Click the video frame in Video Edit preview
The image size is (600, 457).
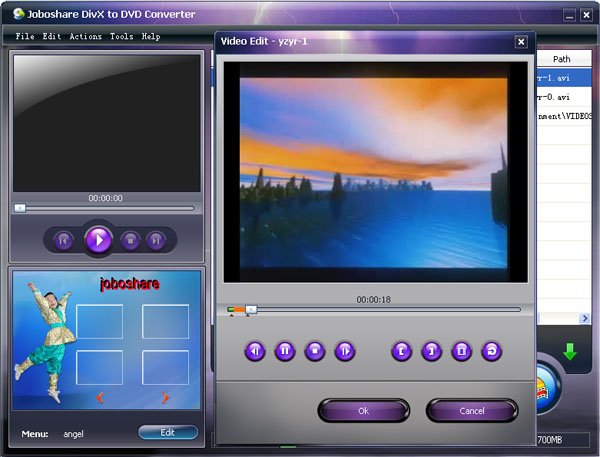coord(375,172)
